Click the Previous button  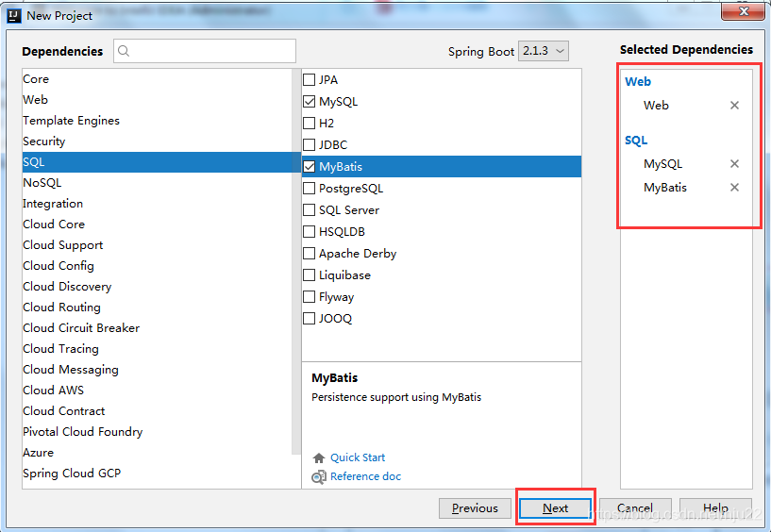pyautogui.click(x=475, y=508)
